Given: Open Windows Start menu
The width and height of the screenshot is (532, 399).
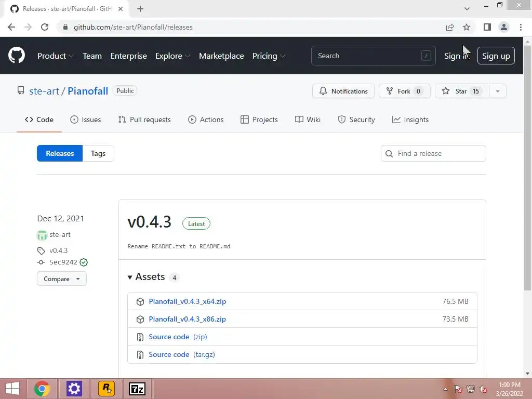Looking at the screenshot, I should point(12,389).
